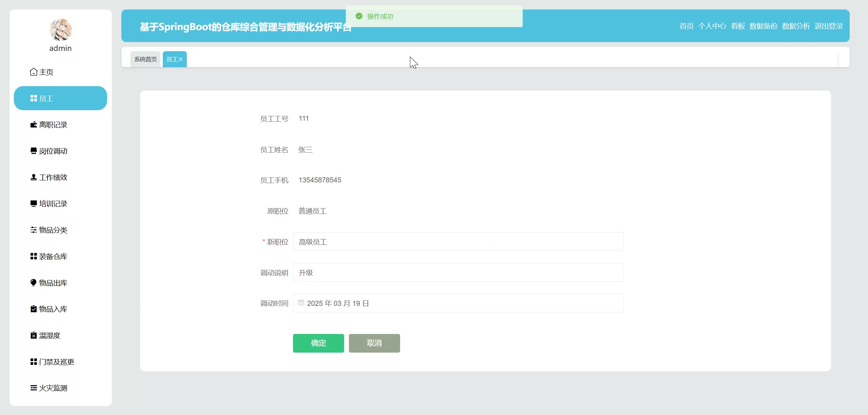Screen dimensions: 868x415
Task: Click the lightbulb icon beside 物品出库
Action: pyautogui.click(x=34, y=283)
